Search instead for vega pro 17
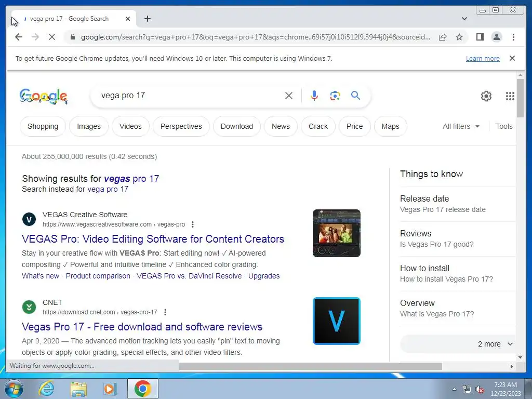532x399 pixels. click(x=108, y=189)
